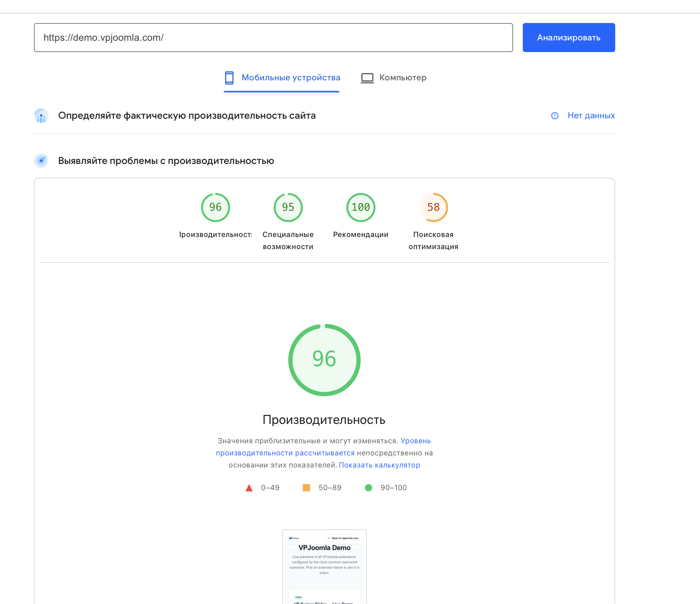Select the 96 Производительность score gauge
Viewport: 700px width, 604px height.
tap(216, 208)
